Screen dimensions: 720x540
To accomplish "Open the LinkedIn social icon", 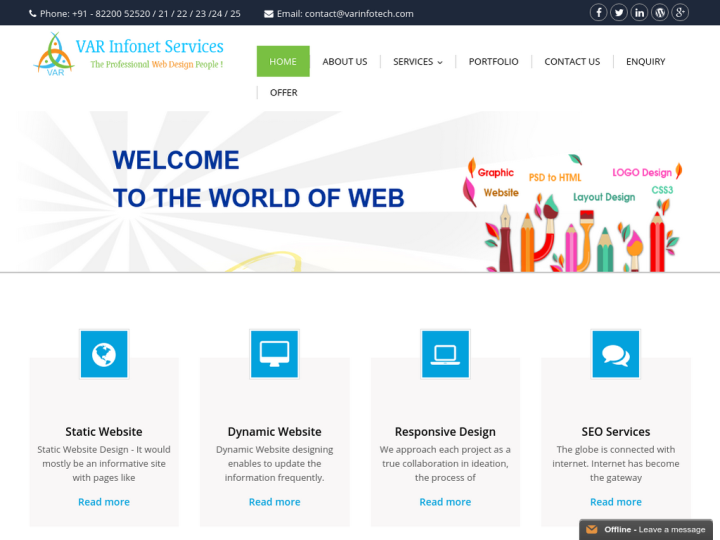I will [640, 13].
